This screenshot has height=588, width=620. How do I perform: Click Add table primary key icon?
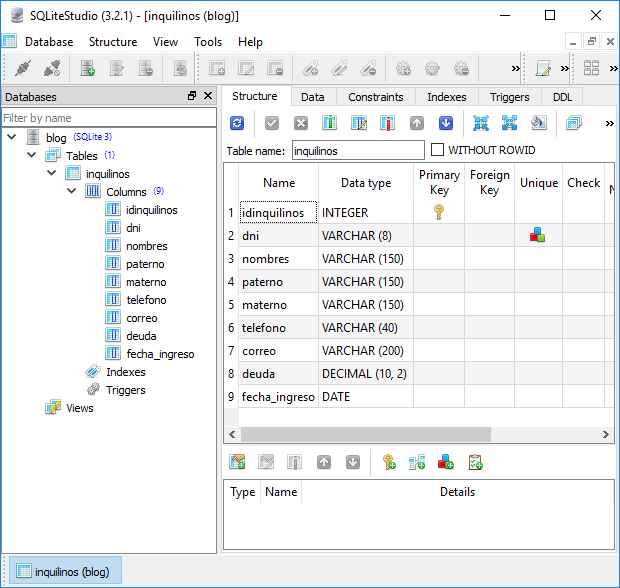[x=389, y=462]
